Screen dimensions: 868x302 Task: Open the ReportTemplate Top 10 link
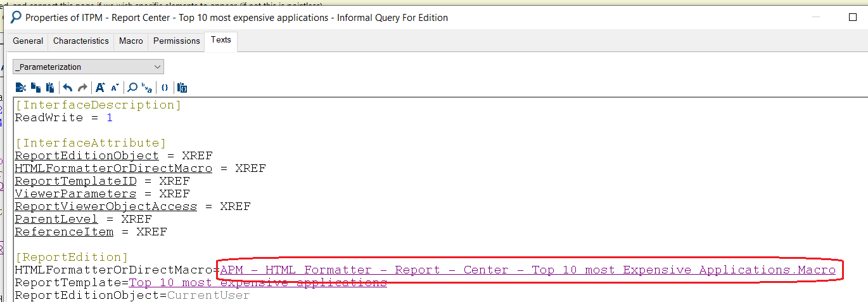click(x=257, y=283)
